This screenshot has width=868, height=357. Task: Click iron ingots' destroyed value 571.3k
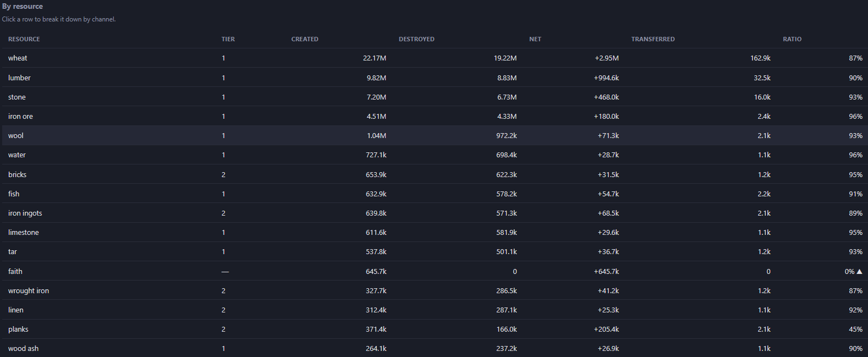[x=507, y=213]
